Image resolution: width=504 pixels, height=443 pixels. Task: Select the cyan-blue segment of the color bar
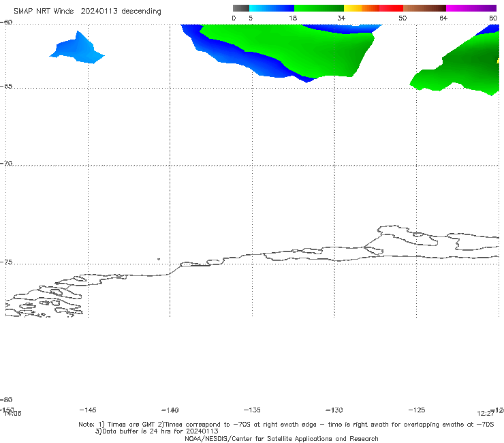tap(272, 8)
